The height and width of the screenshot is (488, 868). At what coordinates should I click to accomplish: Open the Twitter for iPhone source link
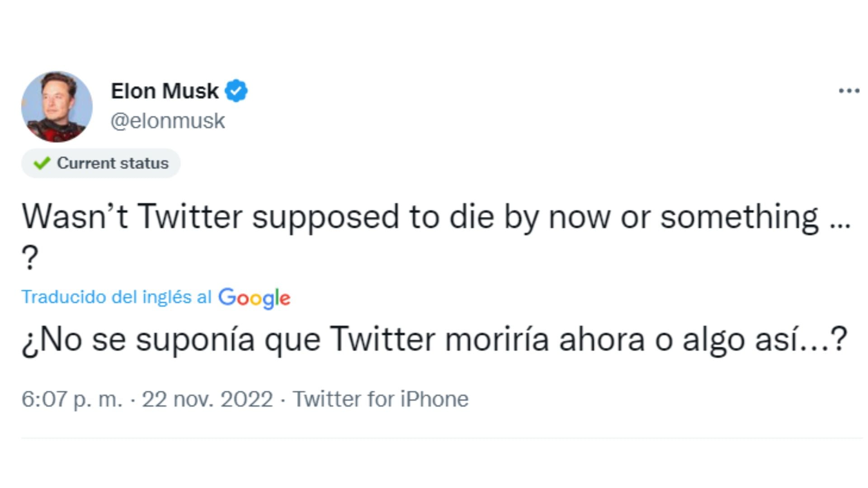(380, 399)
